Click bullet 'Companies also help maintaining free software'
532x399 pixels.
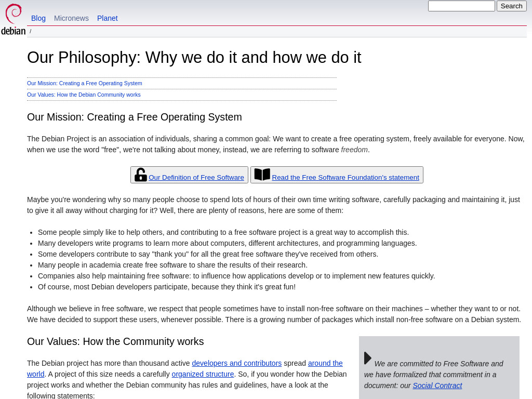tap(236, 276)
